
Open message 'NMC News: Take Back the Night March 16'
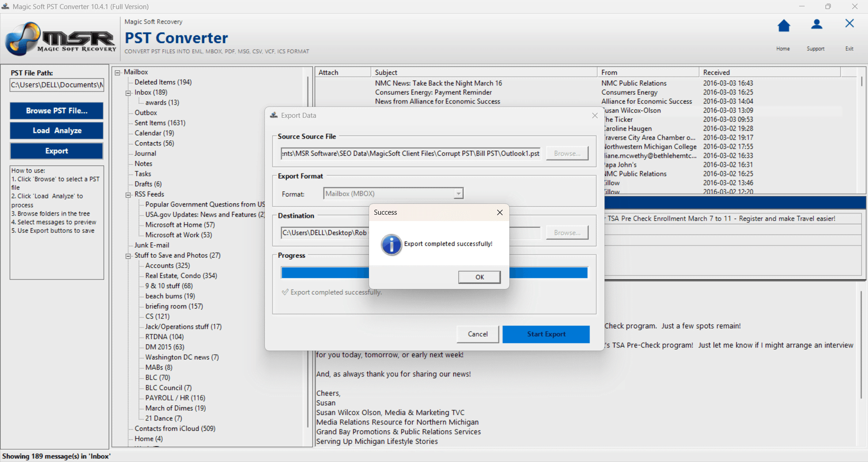438,83
